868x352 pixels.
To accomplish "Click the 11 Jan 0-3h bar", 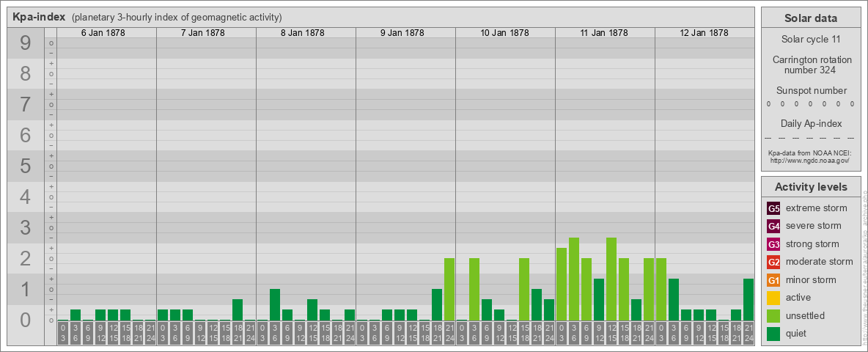I will [x=562, y=285].
